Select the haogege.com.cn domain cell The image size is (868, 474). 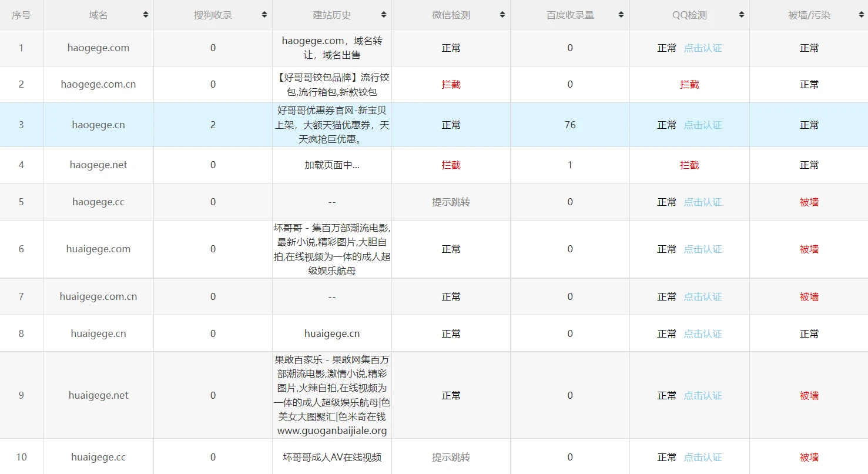point(98,85)
